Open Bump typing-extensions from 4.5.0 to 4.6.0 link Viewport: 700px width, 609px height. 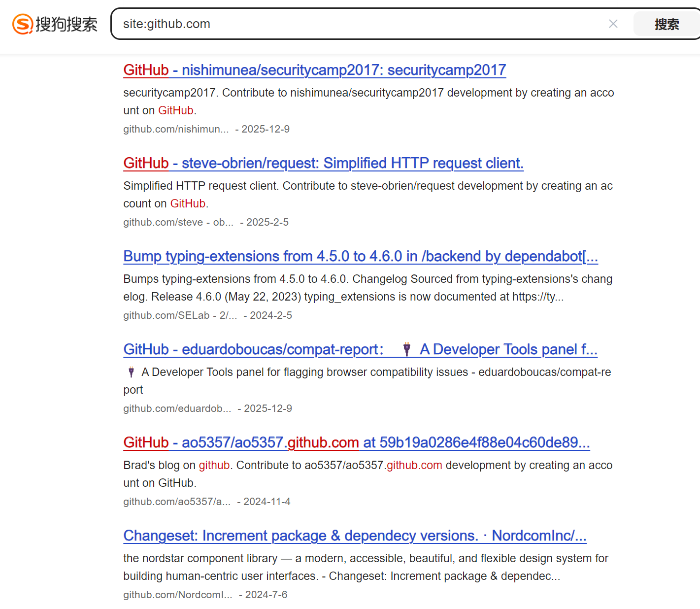pos(361,256)
